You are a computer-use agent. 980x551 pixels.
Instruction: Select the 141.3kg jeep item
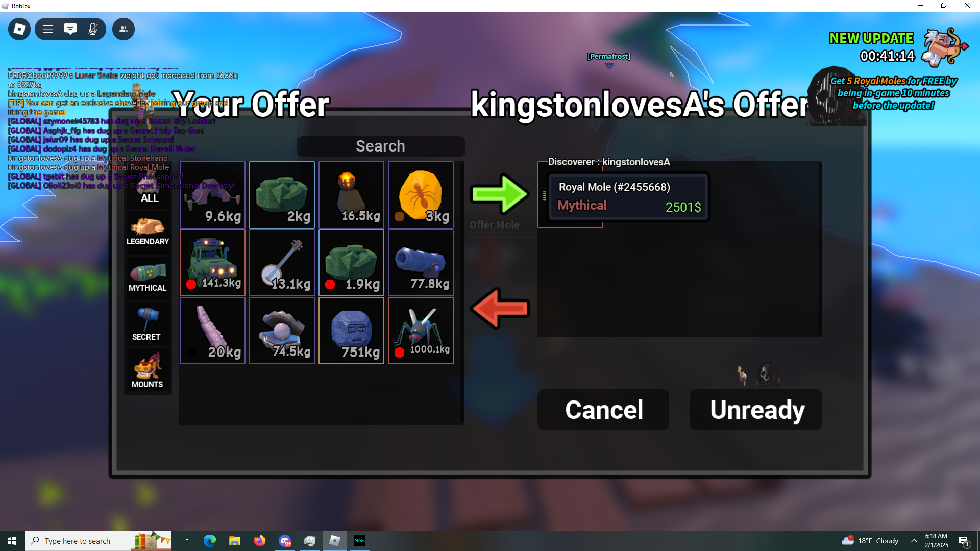pyautogui.click(x=212, y=263)
